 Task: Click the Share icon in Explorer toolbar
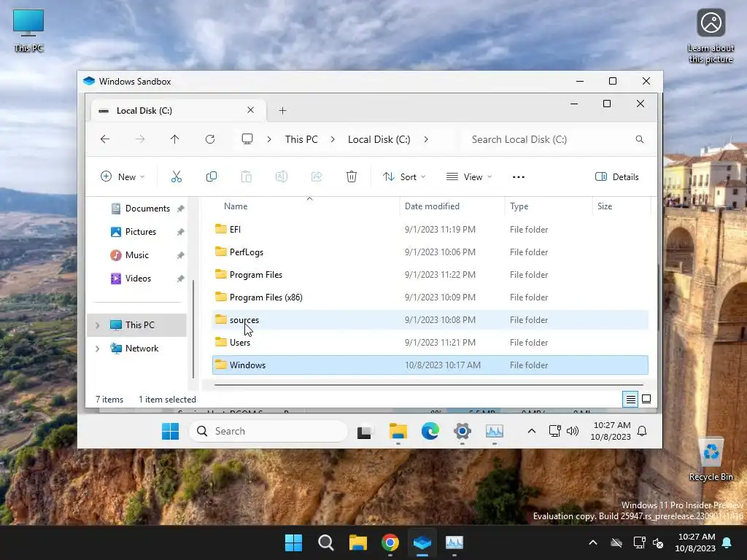click(x=317, y=176)
